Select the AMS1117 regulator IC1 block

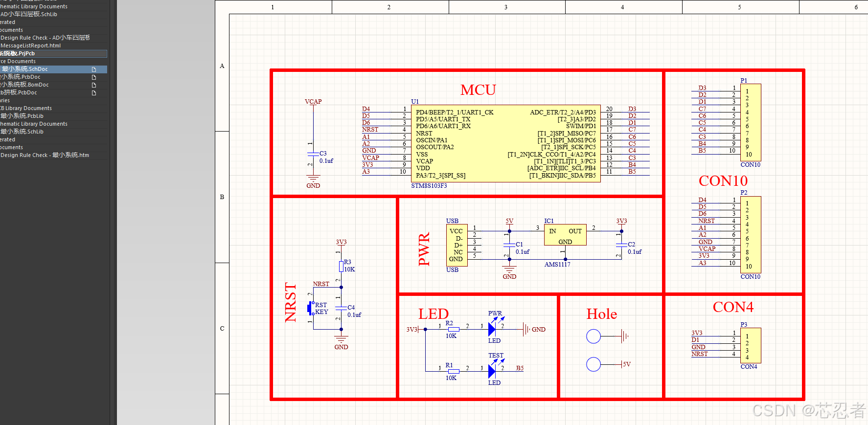565,235
